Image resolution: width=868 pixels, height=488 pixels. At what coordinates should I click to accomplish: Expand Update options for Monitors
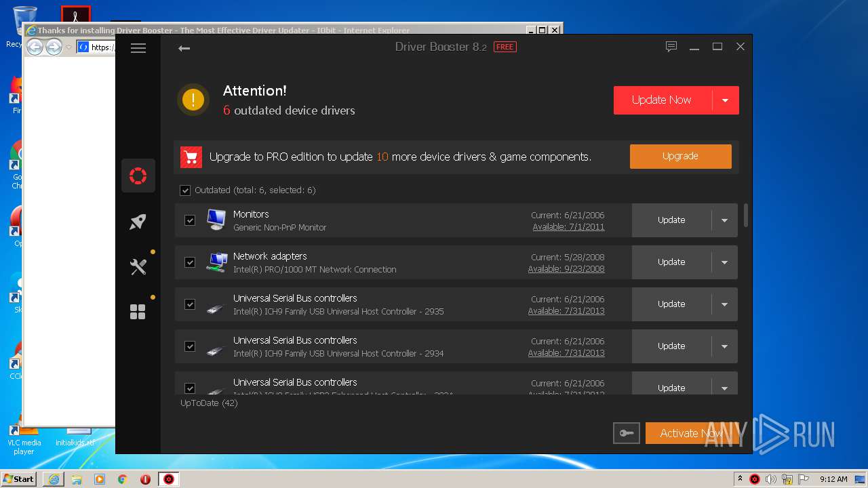[x=724, y=220]
